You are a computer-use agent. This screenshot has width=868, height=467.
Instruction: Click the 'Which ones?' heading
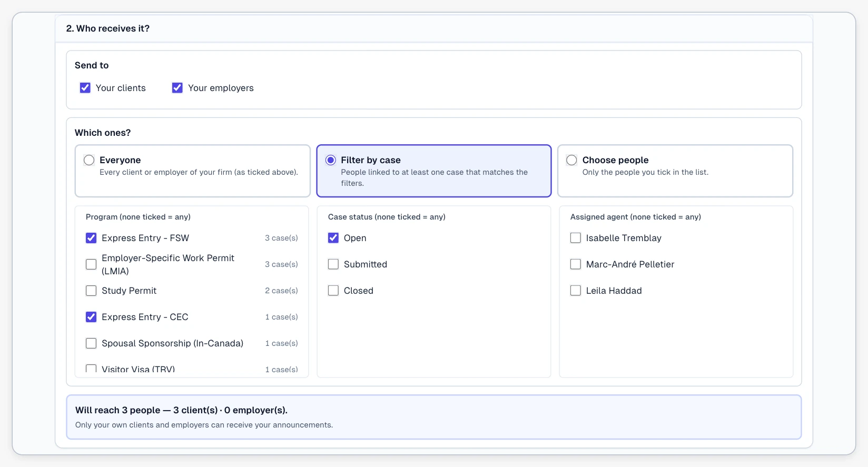(103, 133)
